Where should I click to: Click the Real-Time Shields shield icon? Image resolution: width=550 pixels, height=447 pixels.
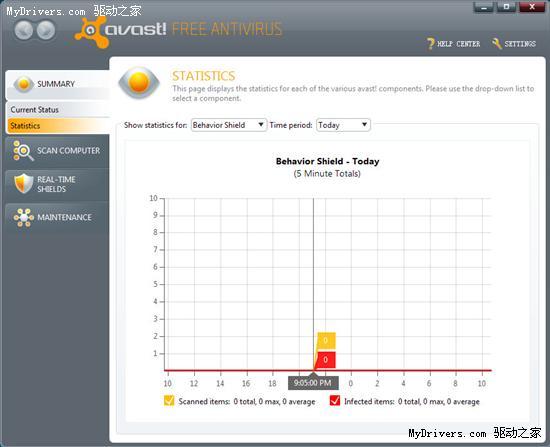[x=24, y=184]
